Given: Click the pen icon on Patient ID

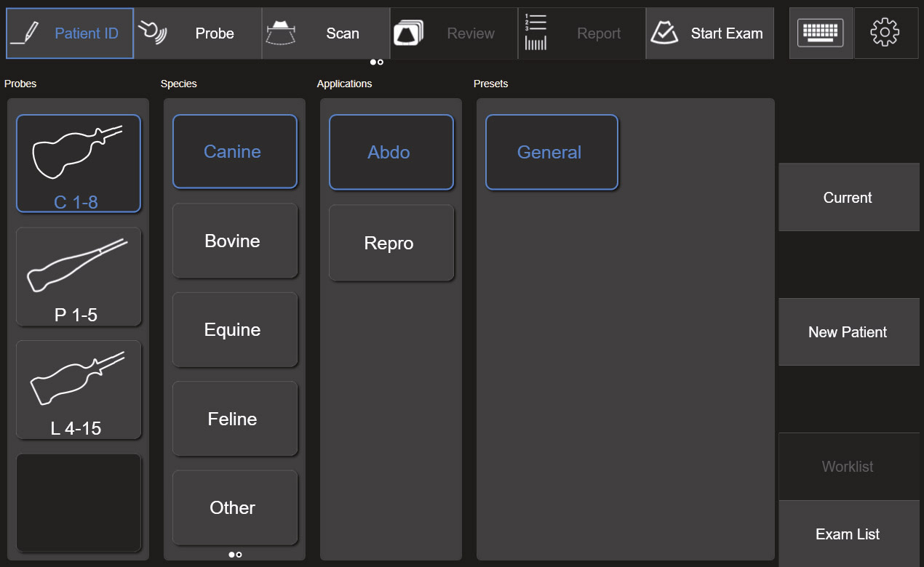Looking at the screenshot, I should (x=25, y=33).
